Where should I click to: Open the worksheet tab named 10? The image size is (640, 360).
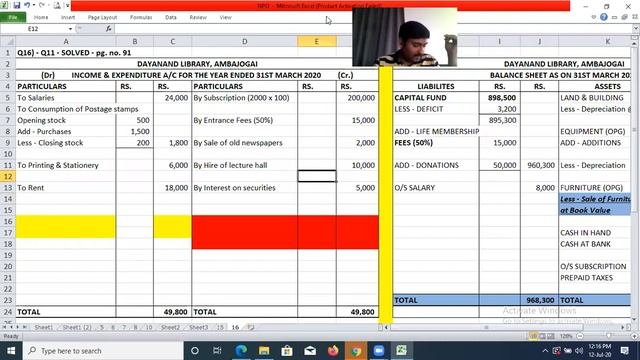(149, 327)
